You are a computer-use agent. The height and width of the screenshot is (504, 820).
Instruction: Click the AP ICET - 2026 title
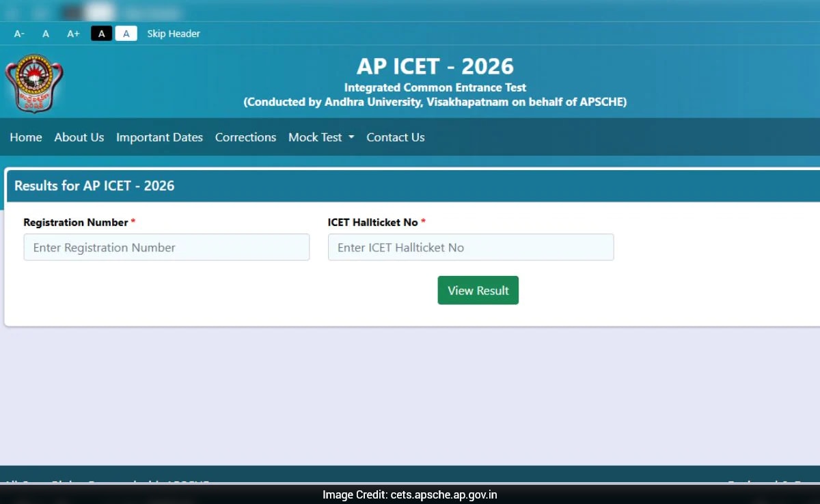pyautogui.click(x=435, y=66)
